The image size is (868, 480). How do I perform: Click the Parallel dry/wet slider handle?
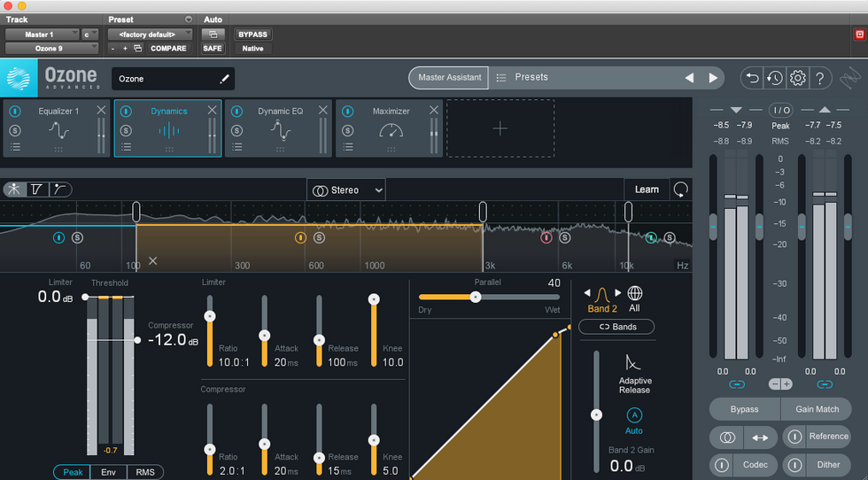pos(476,298)
